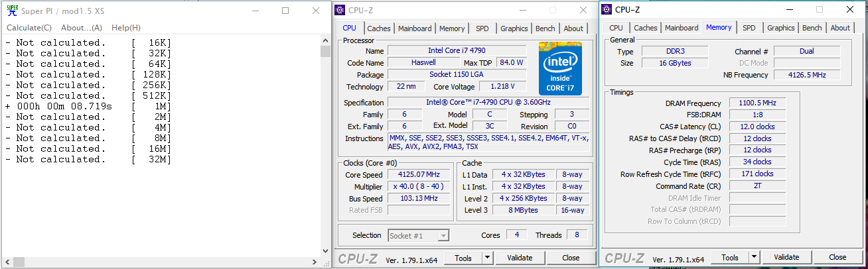Click the Super PI app icon in title bar
Viewport: 868px width, 269px height.
coord(11,10)
